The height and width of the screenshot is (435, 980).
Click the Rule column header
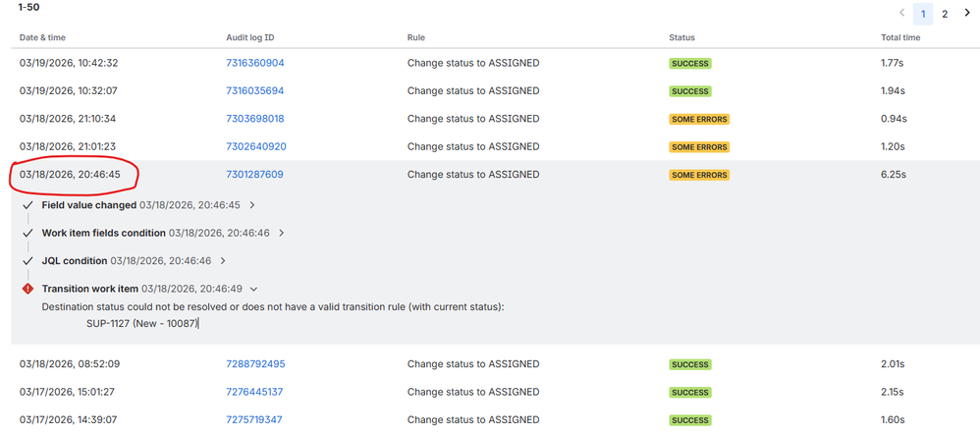[415, 37]
